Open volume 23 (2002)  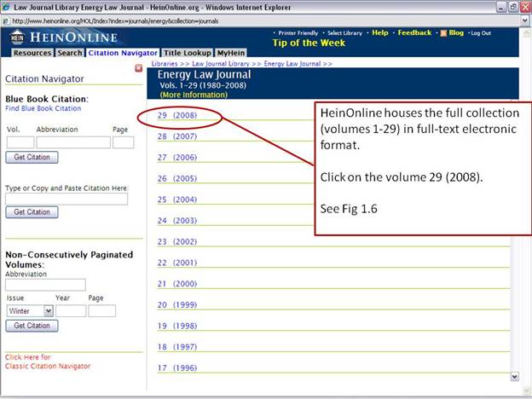tap(177, 241)
